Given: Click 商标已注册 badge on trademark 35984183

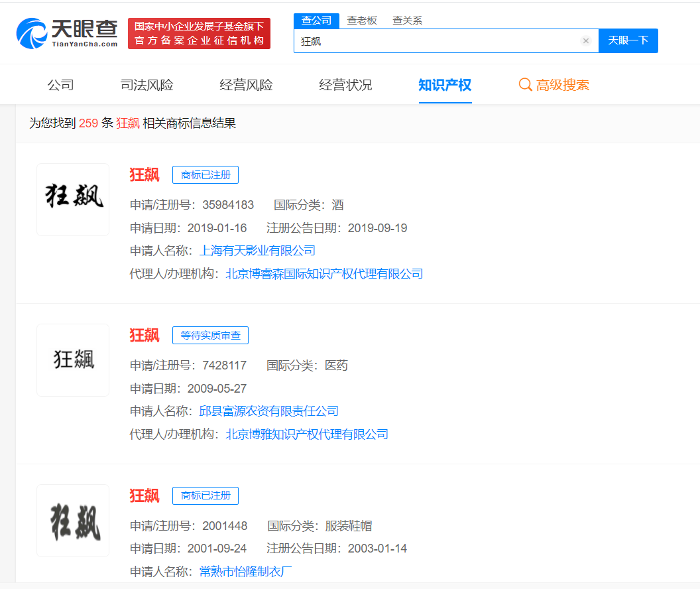Looking at the screenshot, I should point(205,175).
